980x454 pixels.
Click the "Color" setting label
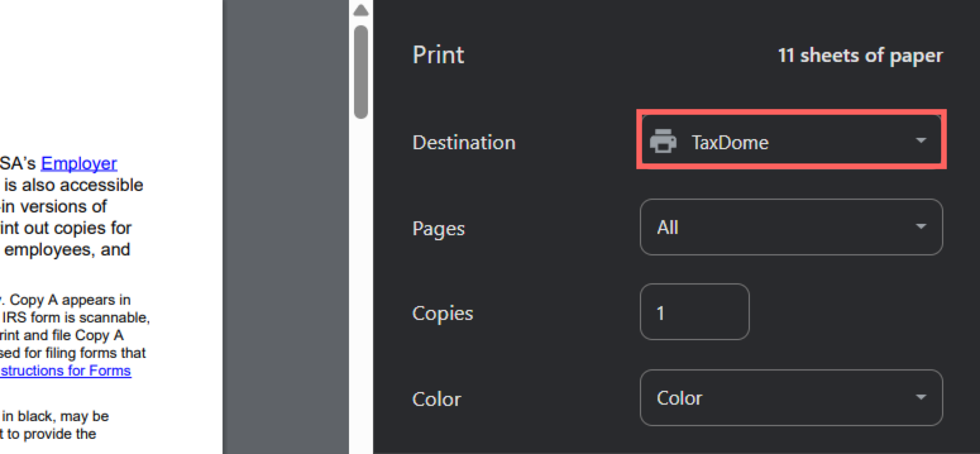436,399
